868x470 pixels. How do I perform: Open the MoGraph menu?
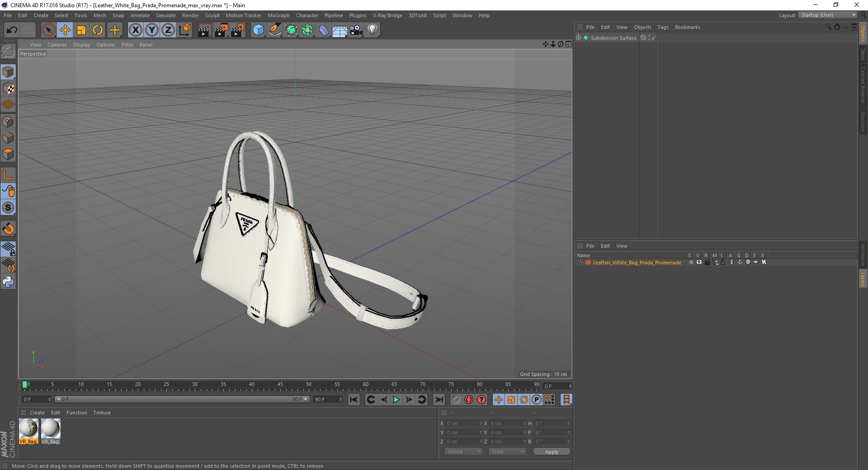click(x=278, y=15)
